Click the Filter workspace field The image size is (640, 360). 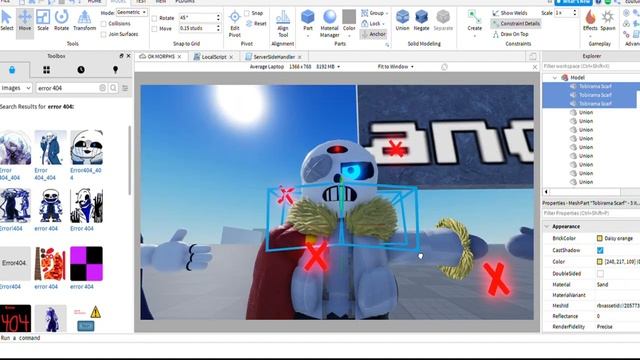coord(591,66)
